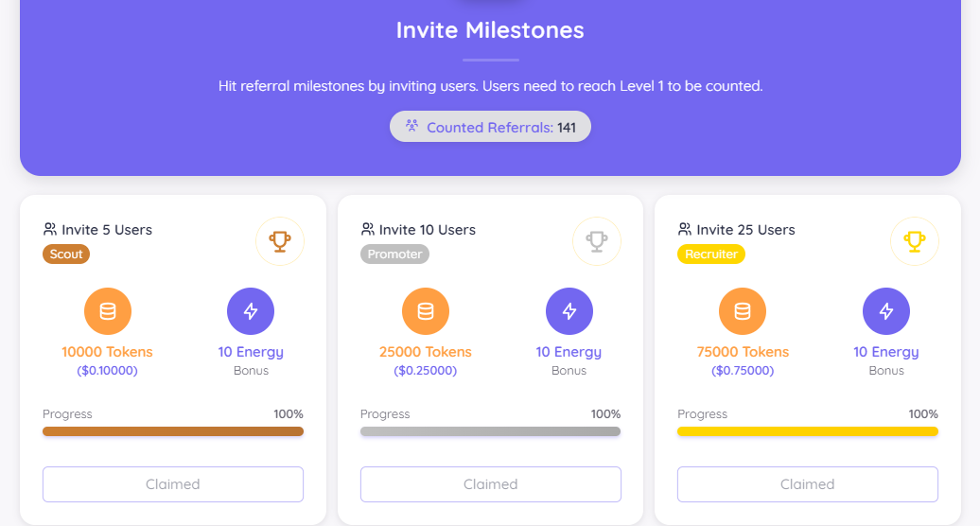Click the Counted Referrals: 141 pill
The height and width of the screenshot is (526, 980).
(x=490, y=127)
